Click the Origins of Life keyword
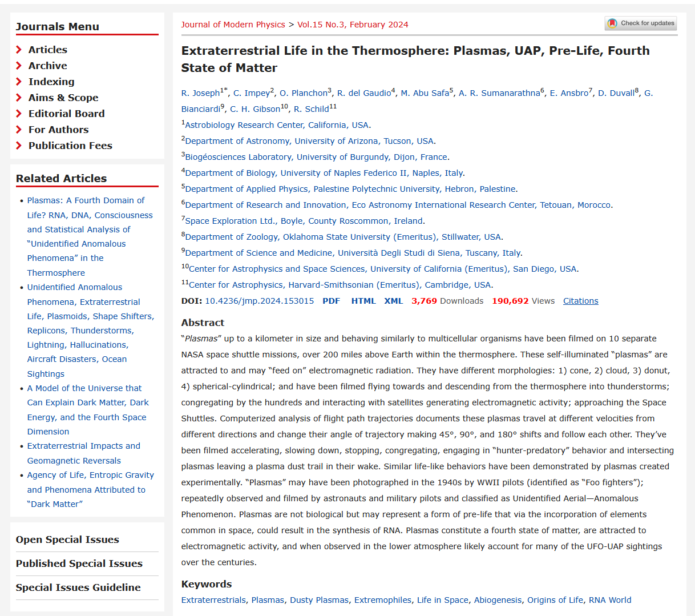This screenshot has height=616, width=695. pyautogui.click(x=555, y=600)
